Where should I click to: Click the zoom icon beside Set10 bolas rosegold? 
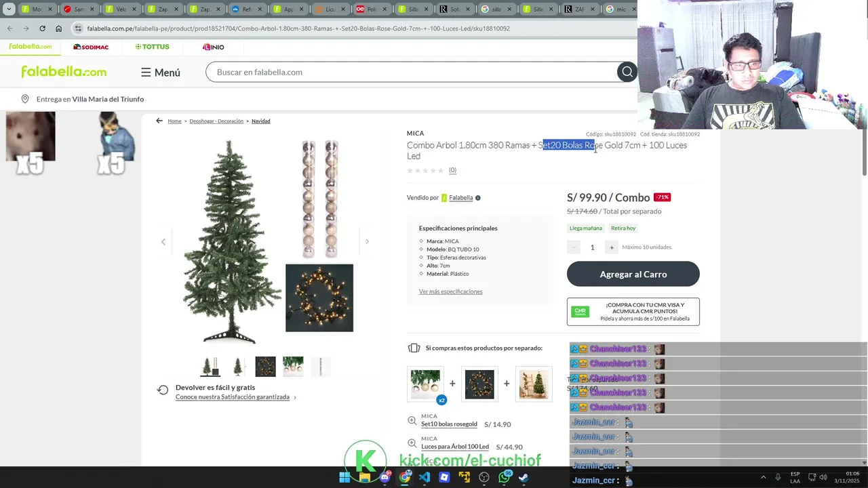point(412,421)
